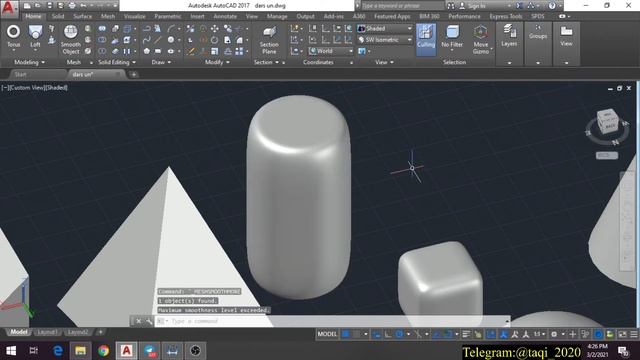
Task: Switch to the Solid ribbon tab
Action: pos(58,16)
